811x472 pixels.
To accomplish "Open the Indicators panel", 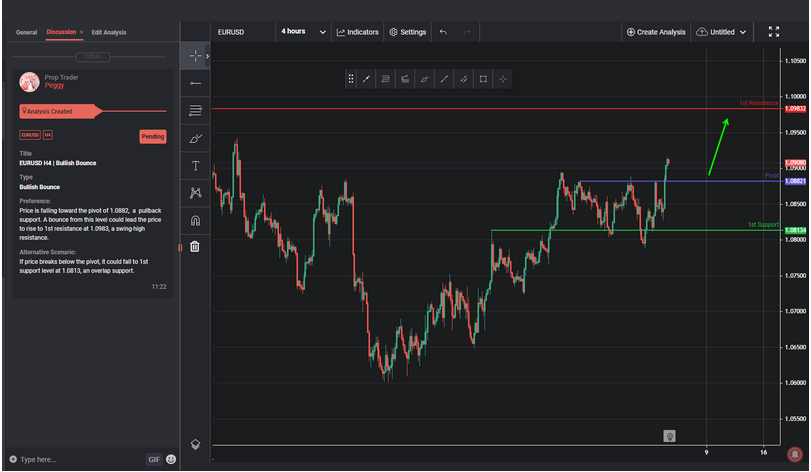I will click(x=357, y=32).
